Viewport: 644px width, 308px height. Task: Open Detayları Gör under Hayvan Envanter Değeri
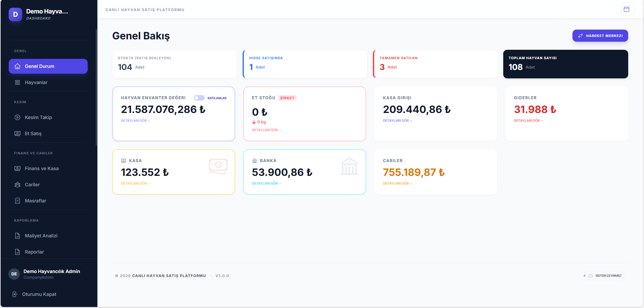pos(135,120)
